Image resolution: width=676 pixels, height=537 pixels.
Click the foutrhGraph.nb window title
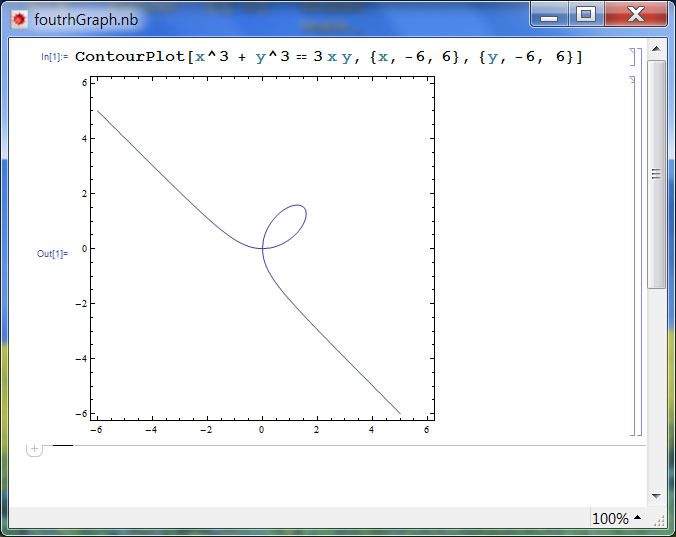(86, 19)
